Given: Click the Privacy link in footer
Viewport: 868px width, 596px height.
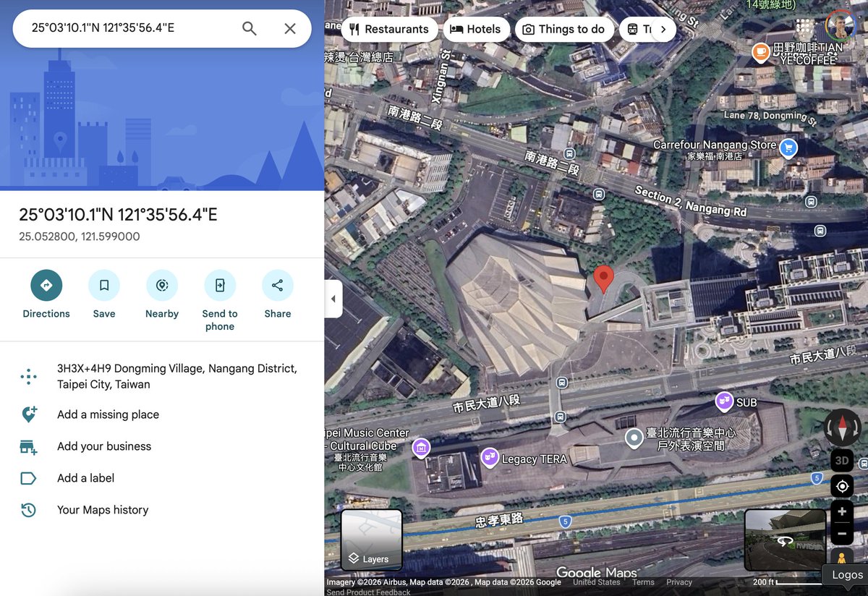Looking at the screenshot, I should pyautogui.click(x=679, y=582).
